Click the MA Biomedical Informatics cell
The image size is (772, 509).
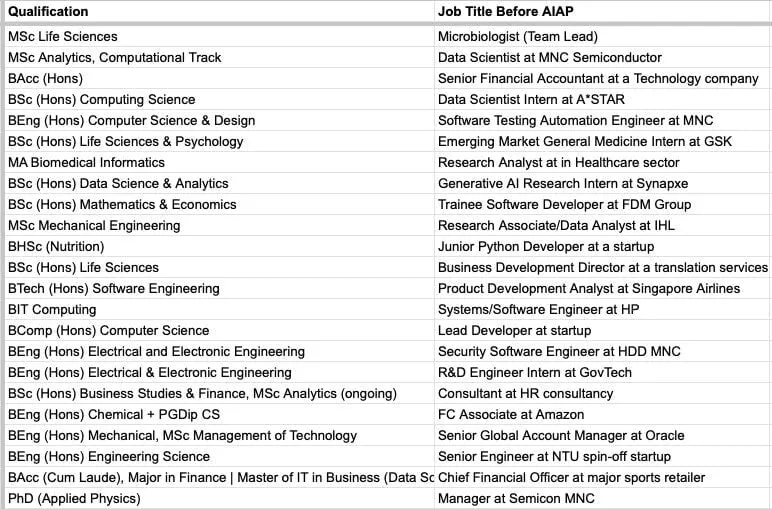pyautogui.click(x=219, y=162)
